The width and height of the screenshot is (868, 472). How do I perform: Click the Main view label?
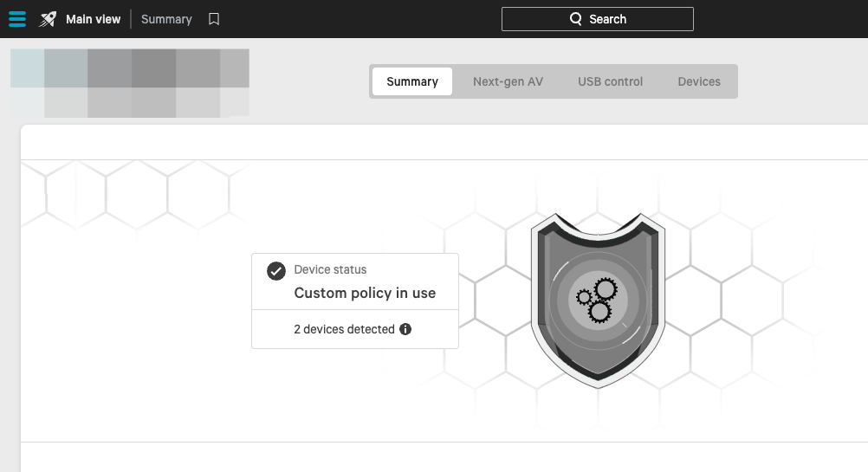click(x=93, y=19)
